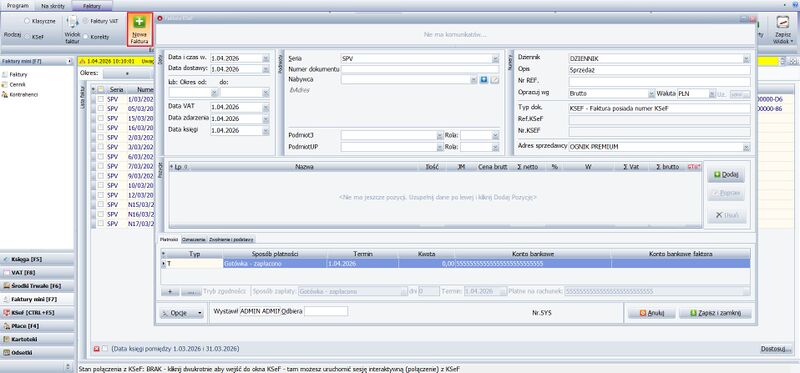Click the Nowa Faktura green plus icon
800x373 pixels.
pos(139,22)
